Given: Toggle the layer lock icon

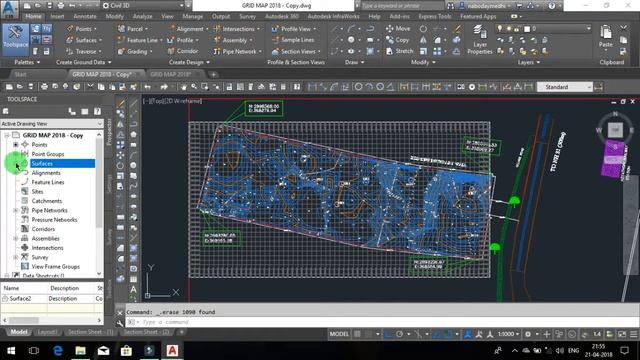Looking at the screenshot, I should pyautogui.click(x=517, y=29).
